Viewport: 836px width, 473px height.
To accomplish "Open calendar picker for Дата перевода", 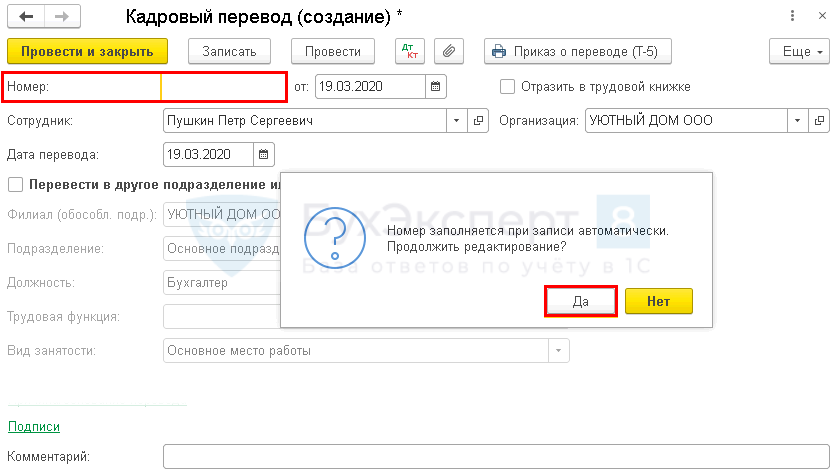I will pyautogui.click(x=264, y=154).
